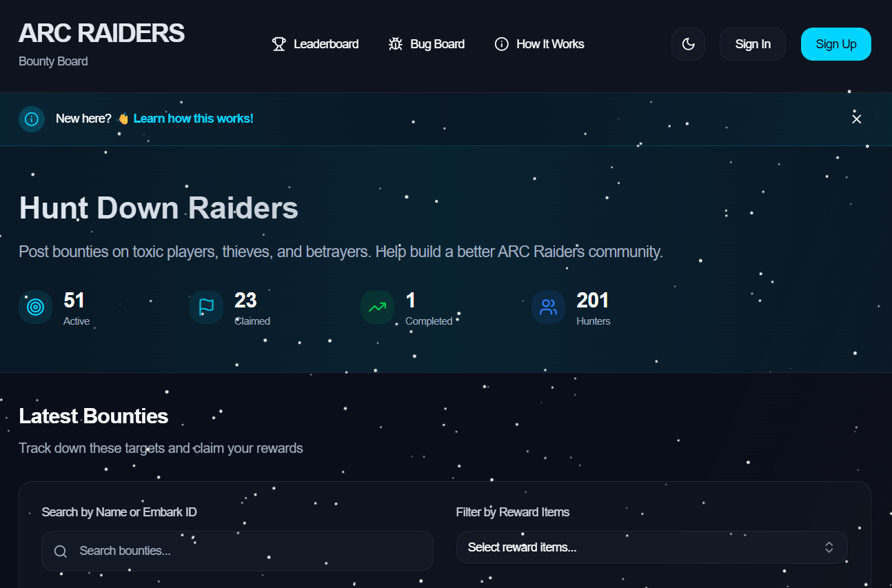892x588 pixels.
Task: Click the 'Latest Bounties' heading
Action: (94, 416)
